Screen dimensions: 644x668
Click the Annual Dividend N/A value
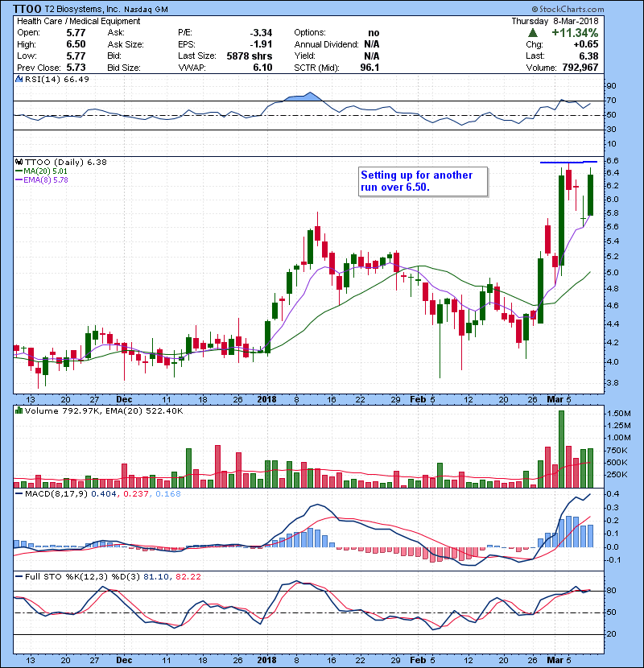(372, 44)
